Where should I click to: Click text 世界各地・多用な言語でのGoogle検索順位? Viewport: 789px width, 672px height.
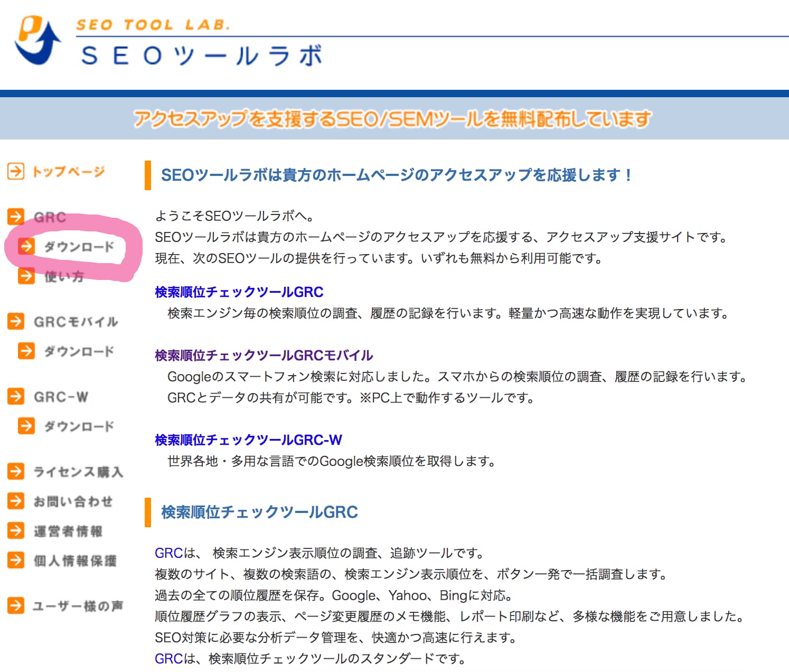click(x=332, y=461)
